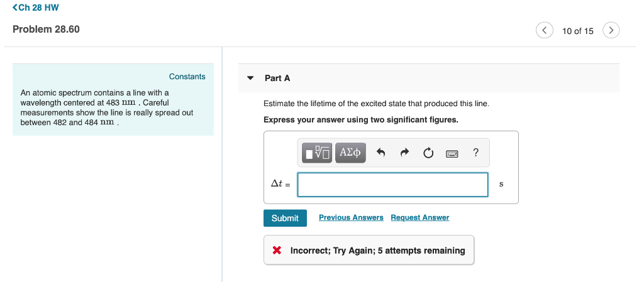Submit the answer
The height and width of the screenshot is (282, 644).
285,218
